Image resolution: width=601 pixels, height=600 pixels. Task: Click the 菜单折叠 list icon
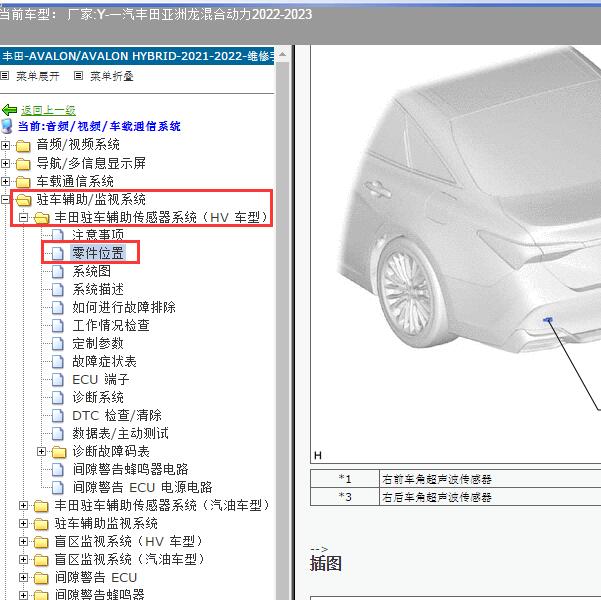[x=79, y=76]
